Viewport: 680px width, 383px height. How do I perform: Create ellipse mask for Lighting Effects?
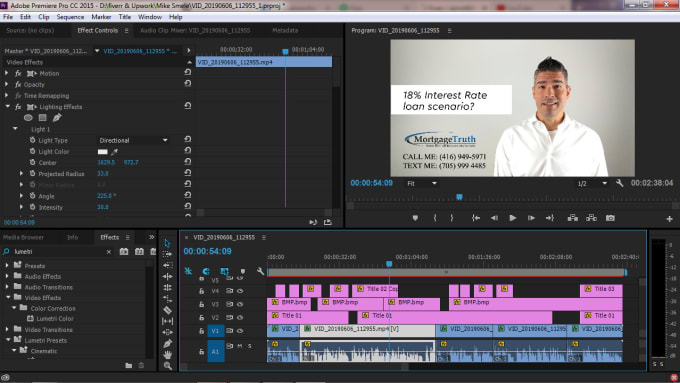click(28, 118)
